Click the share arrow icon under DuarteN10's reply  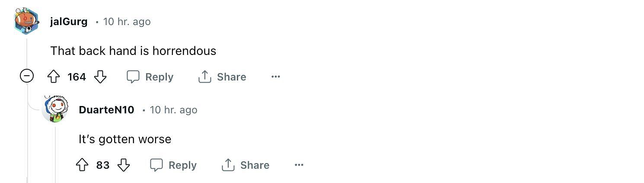(228, 165)
